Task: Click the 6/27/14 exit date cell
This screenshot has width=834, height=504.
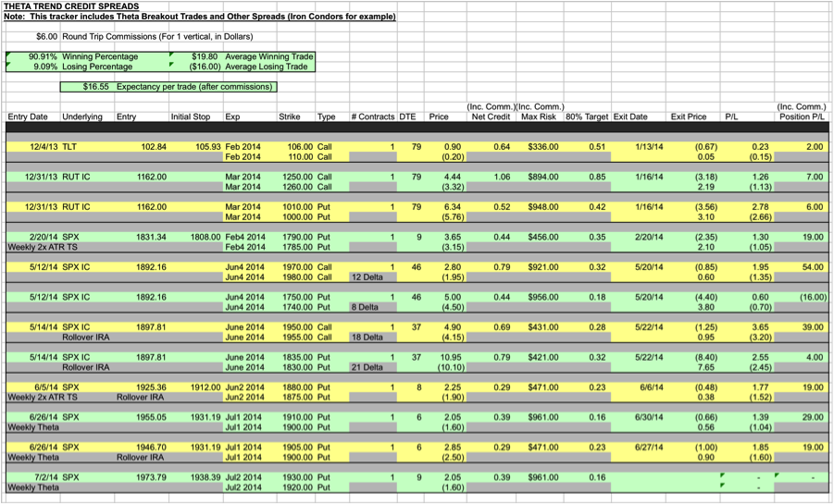Action: pyautogui.click(x=649, y=447)
